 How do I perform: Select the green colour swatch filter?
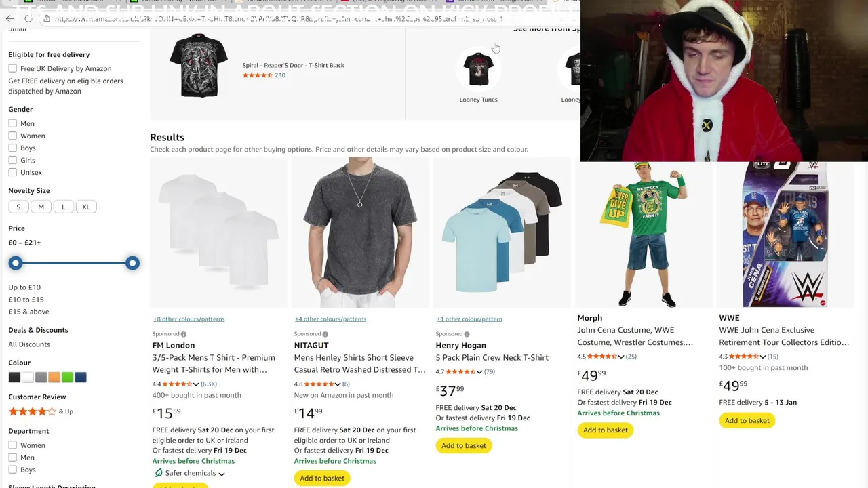click(67, 378)
